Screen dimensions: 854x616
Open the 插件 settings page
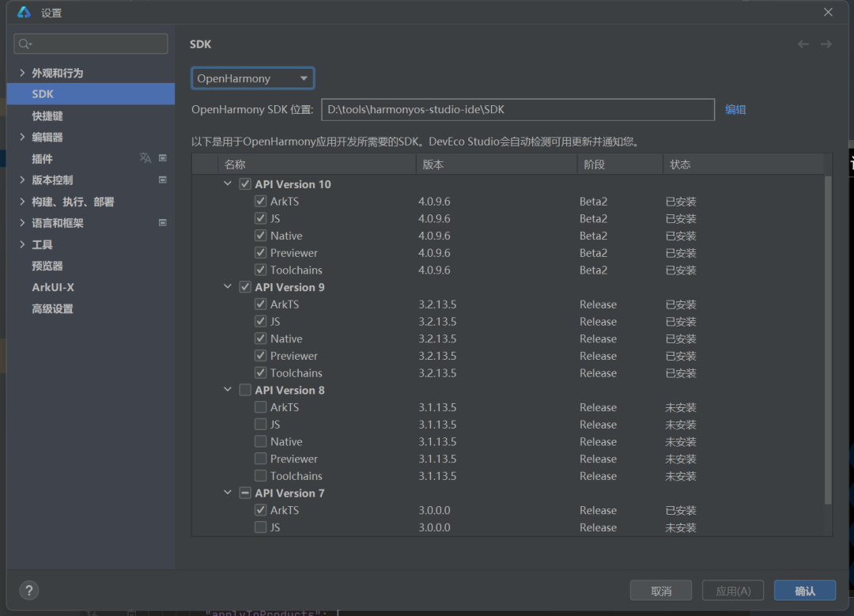[42, 158]
